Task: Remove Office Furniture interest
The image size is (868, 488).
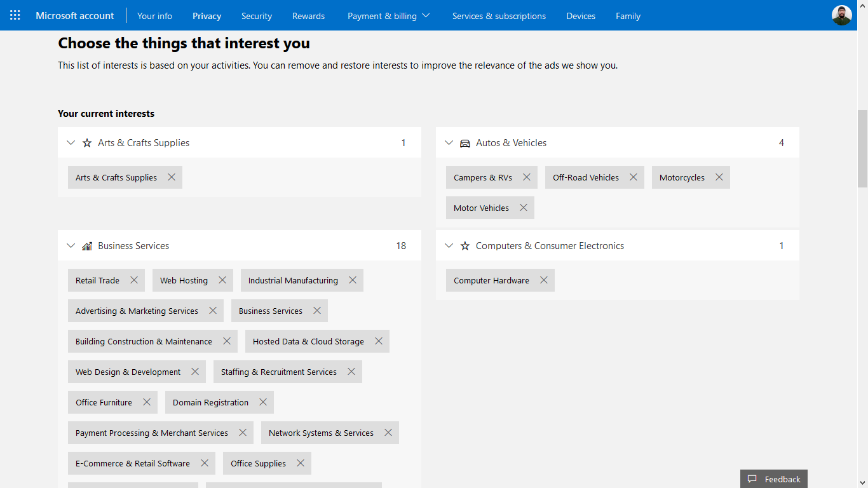Action: tap(147, 402)
